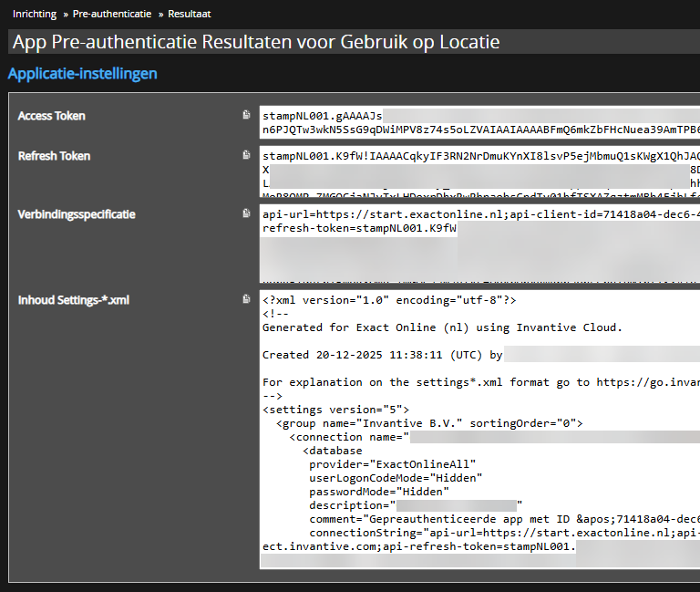
Task: Copy the Access Token to clipboard
Action: [x=246, y=116]
